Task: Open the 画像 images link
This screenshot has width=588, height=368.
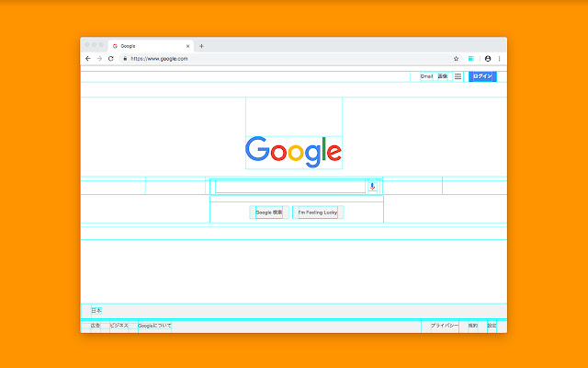Action: tap(443, 76)
